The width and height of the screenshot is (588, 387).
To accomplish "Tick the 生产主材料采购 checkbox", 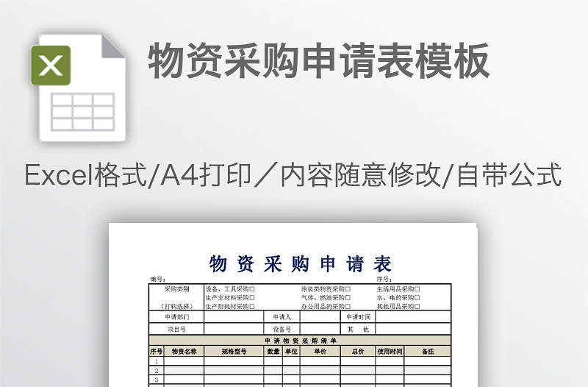I will [x=252, y=298].
